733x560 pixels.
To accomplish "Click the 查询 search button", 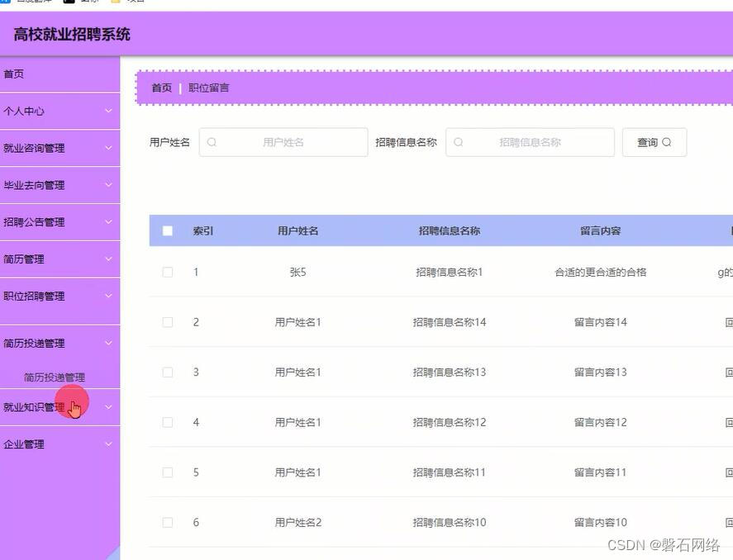I will [654, 142].
